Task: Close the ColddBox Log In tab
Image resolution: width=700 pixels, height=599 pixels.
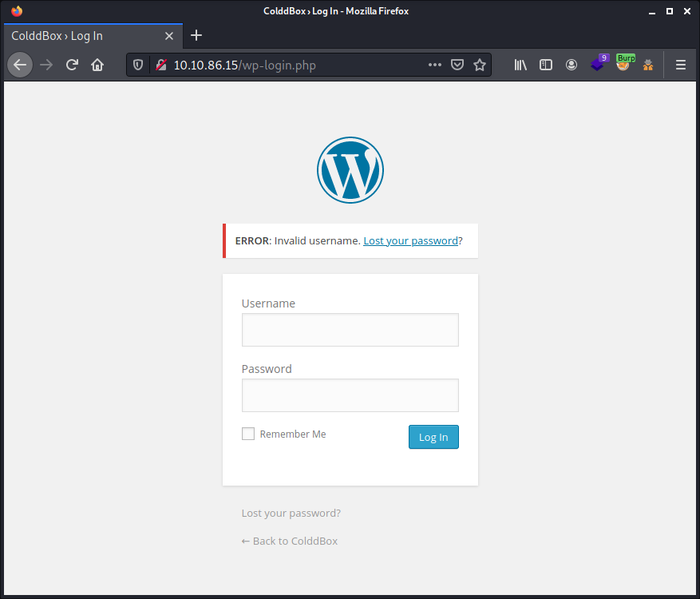Action: pyautogui.click(x=169, y=36)
